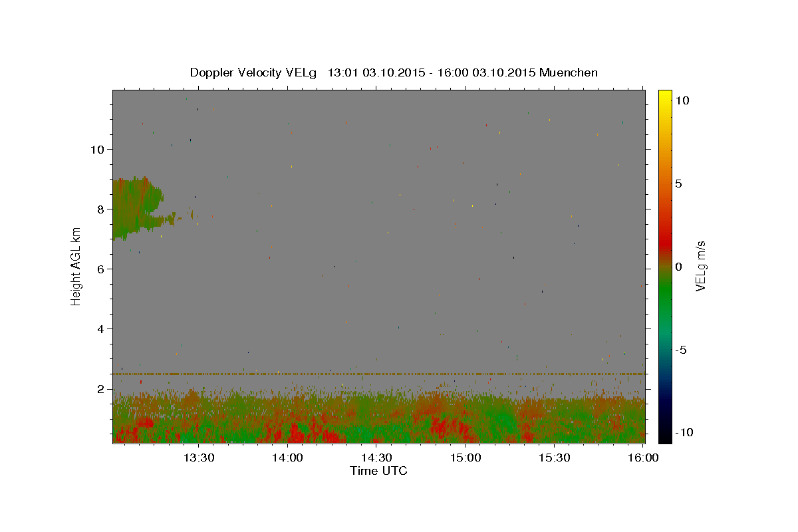Click the 16:00 time tick label

click(643, 458)
